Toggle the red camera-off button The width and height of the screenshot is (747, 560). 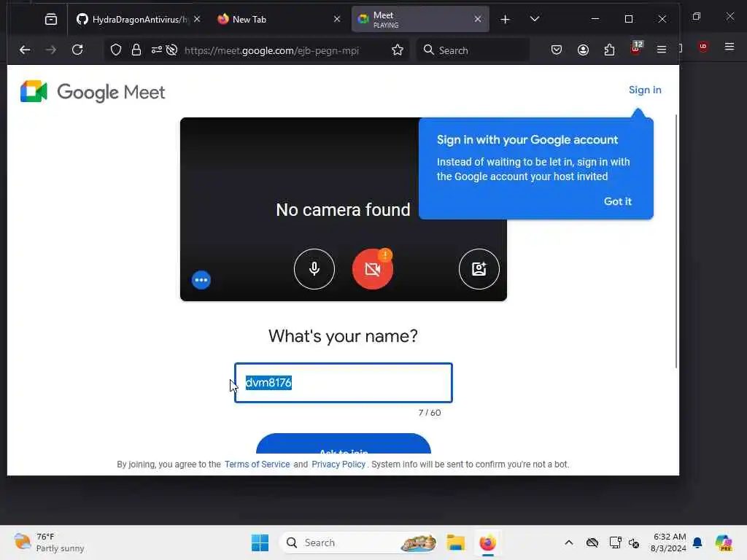[373, 269]
